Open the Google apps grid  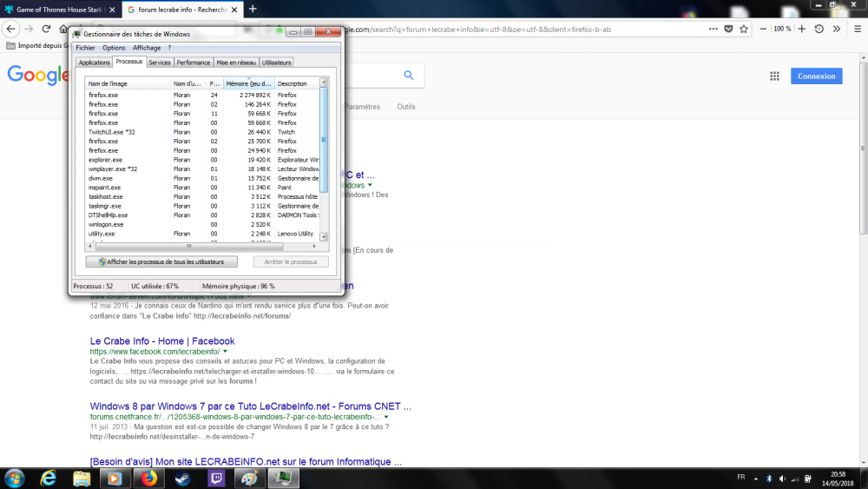tap(774, 76)
